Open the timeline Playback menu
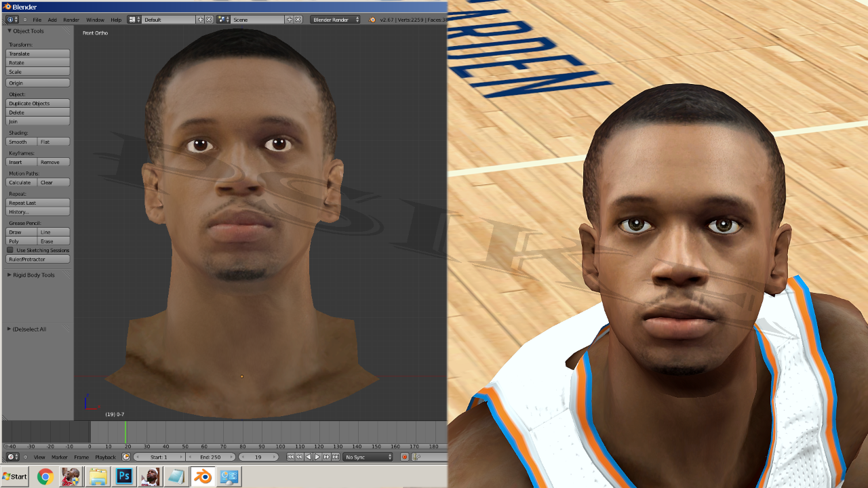Image resolution: width=868 pixels, height=488 pixels. click(105, 457)
